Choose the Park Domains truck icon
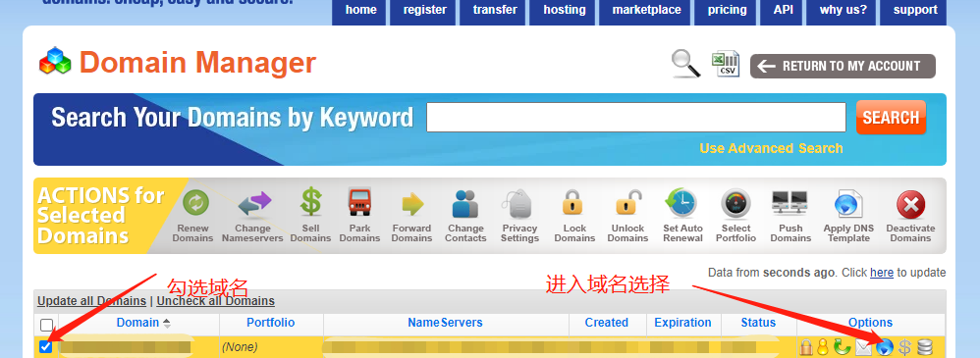The width and height of the screenshot is (980, 358). [360, 203]
